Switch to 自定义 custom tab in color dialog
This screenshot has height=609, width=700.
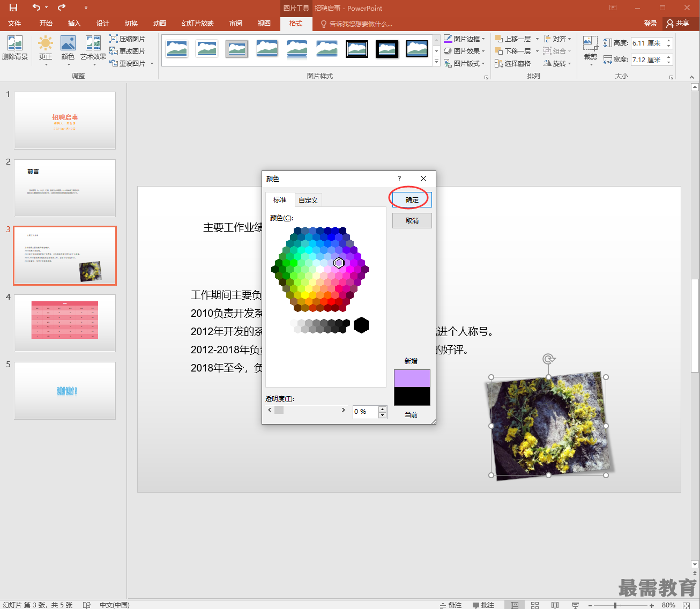308,200
